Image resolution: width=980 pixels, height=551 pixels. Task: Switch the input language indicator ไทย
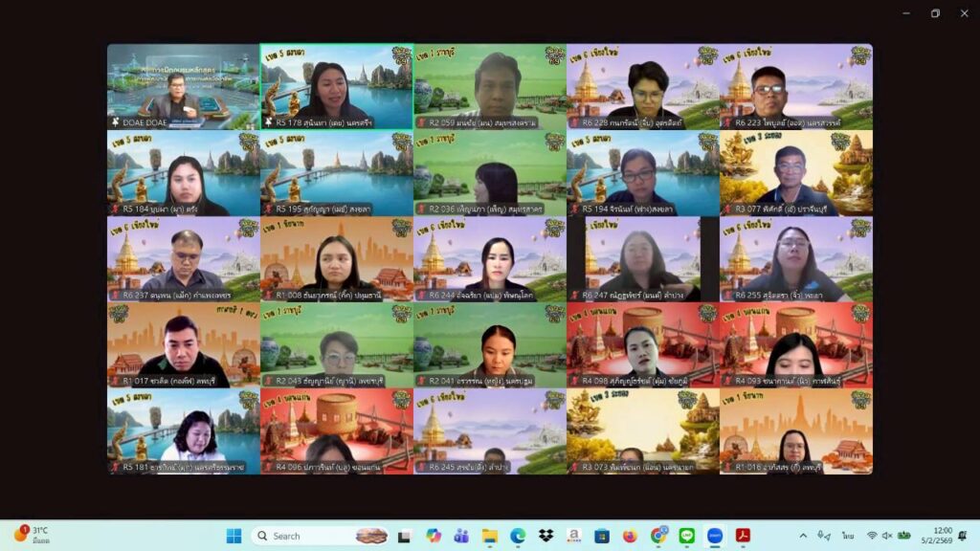point(848,536)
